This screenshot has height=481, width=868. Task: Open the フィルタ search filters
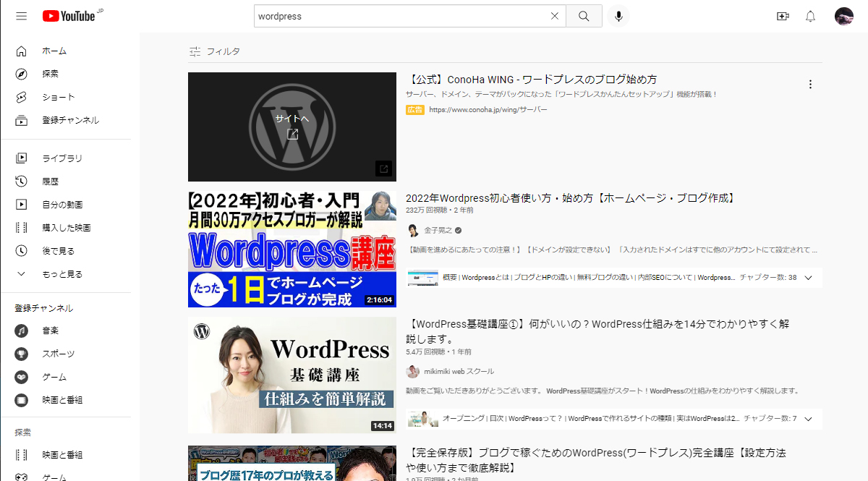(x=214, y=51)
